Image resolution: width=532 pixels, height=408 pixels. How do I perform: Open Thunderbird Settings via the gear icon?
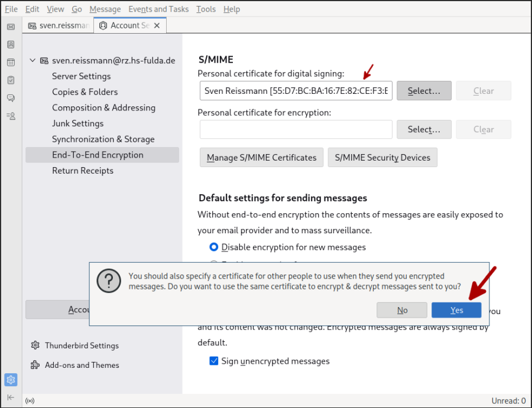11,381
